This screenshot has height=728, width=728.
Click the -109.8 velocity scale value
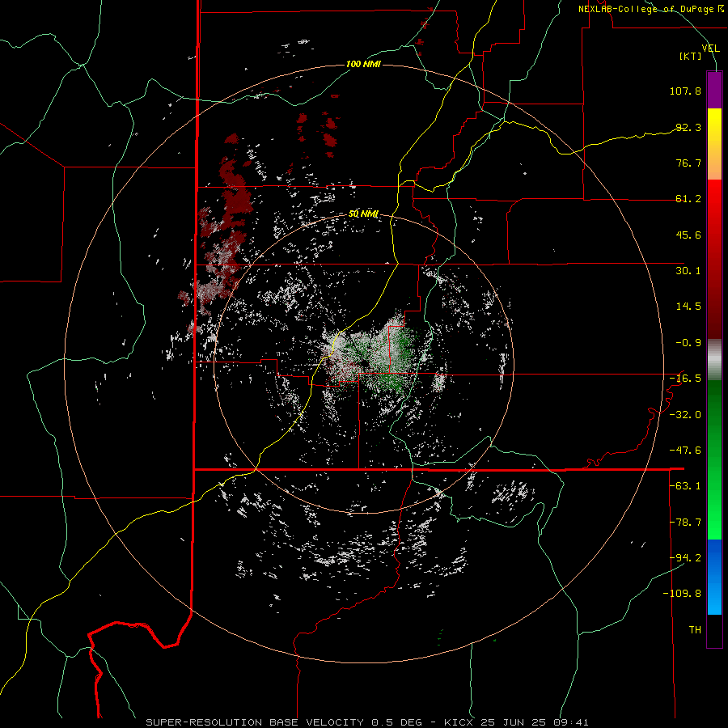coord(683,594)
